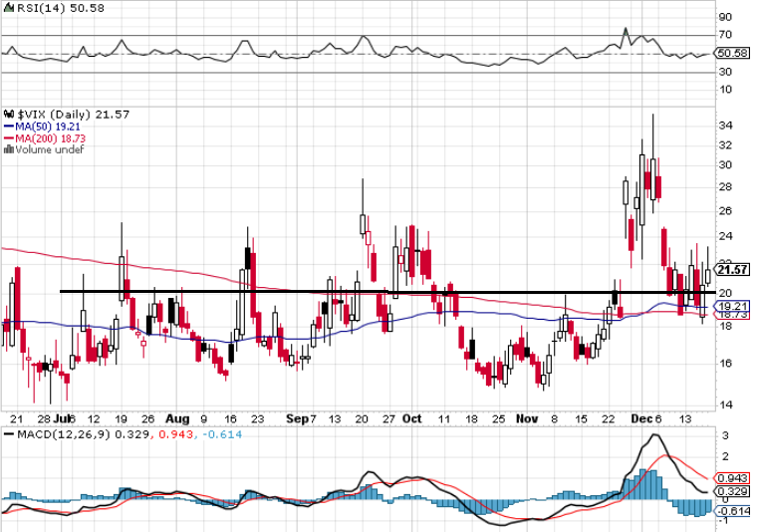Click the 34 price axis label
761x532 pixels.
coord(725,126)
